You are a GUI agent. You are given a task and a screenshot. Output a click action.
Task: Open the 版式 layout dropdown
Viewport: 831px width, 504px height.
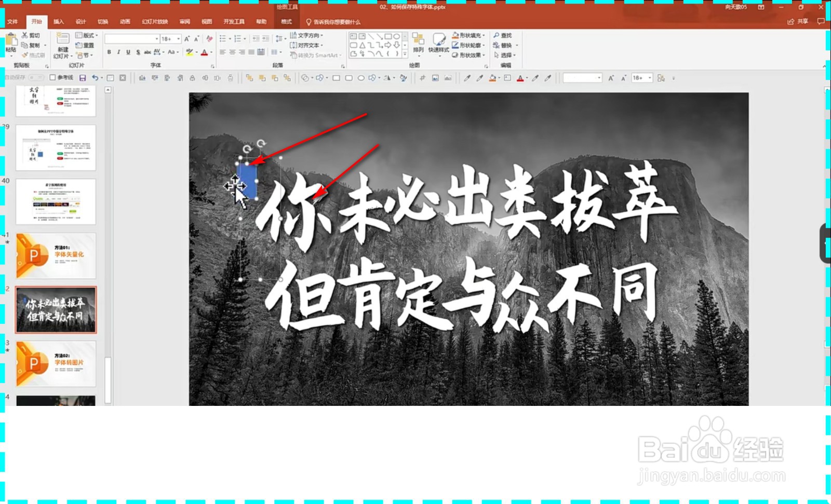[x=87, y=35]
